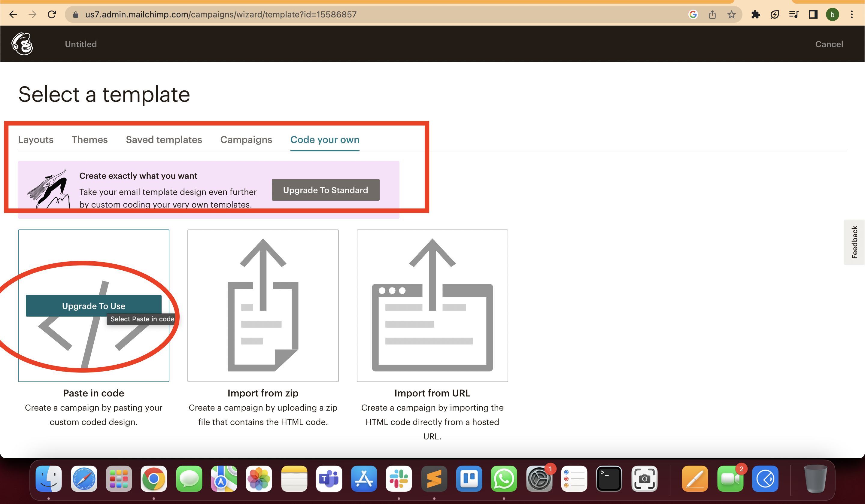Click the Import from zip title
The height and width of the screenshot is (504, 865).
(x=263, y=393)
